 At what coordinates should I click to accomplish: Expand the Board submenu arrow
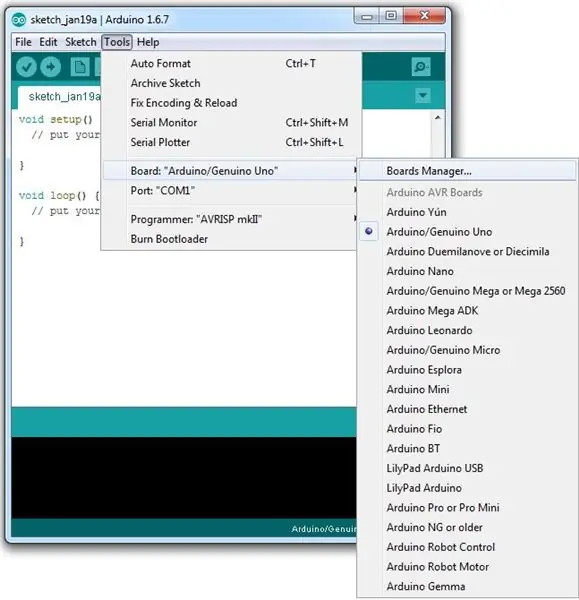[355, 170]
